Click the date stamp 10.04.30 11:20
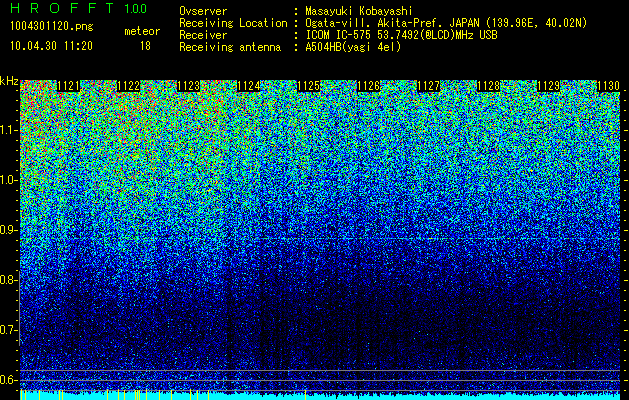Screen dimensions: 629x400 tap(51, 46)
